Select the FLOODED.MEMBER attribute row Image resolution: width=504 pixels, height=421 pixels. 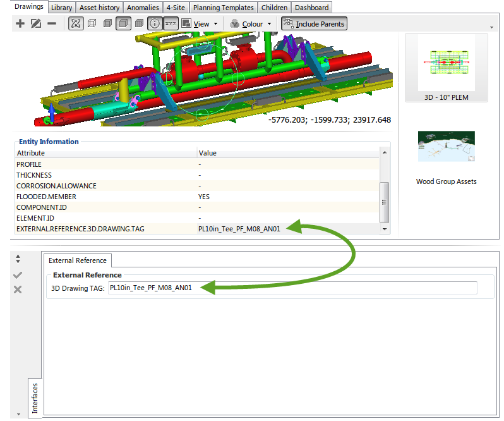coord(197,197)
